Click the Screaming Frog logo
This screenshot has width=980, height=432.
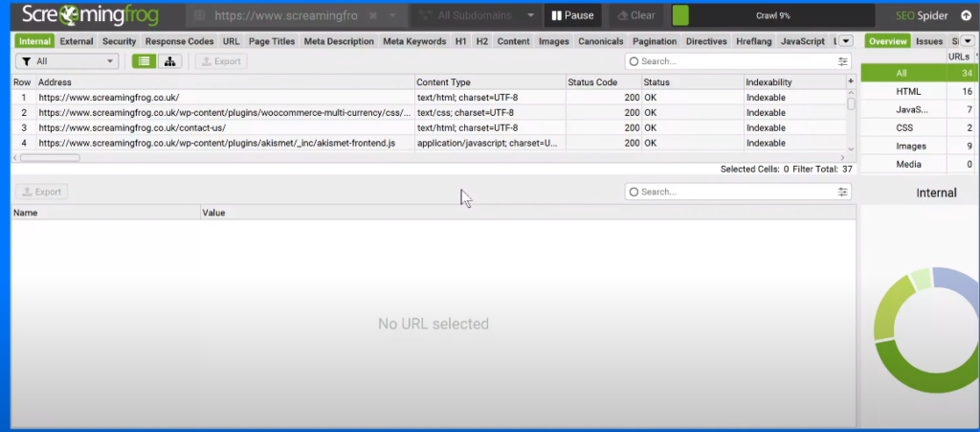tap(91, 15)
